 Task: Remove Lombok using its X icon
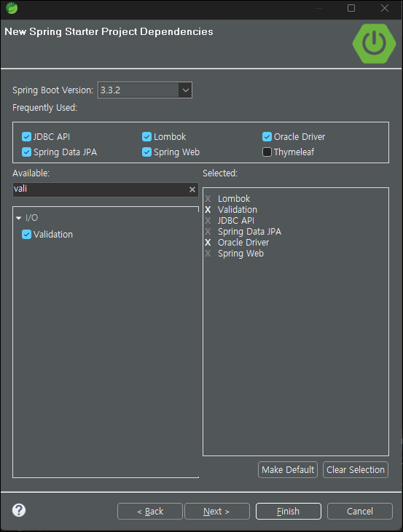click(x=208, y=198)
